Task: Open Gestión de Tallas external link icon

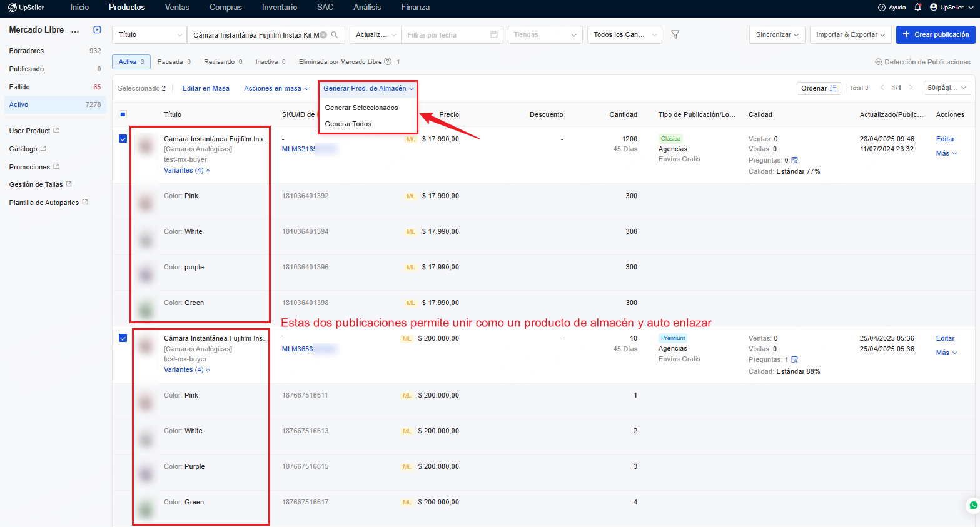Action: point(69,184)
